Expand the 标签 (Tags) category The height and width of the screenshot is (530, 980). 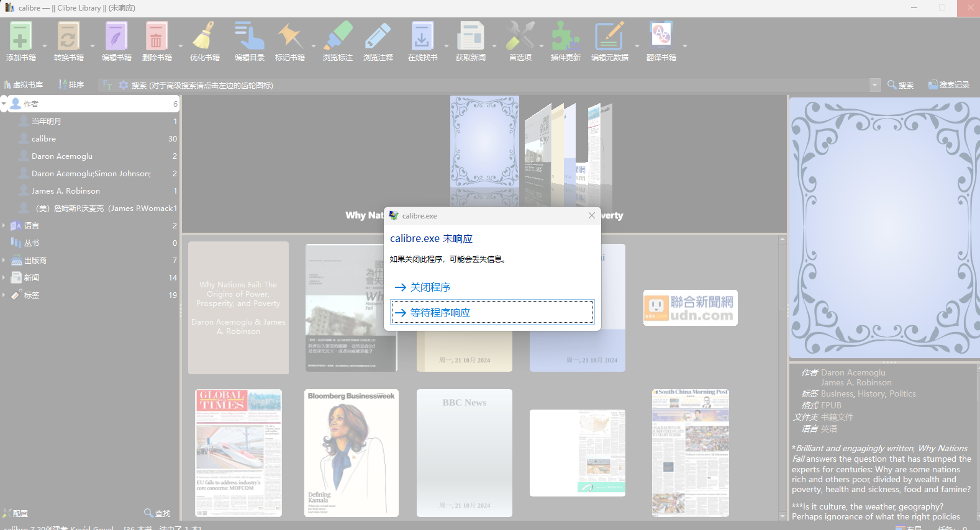4,295
